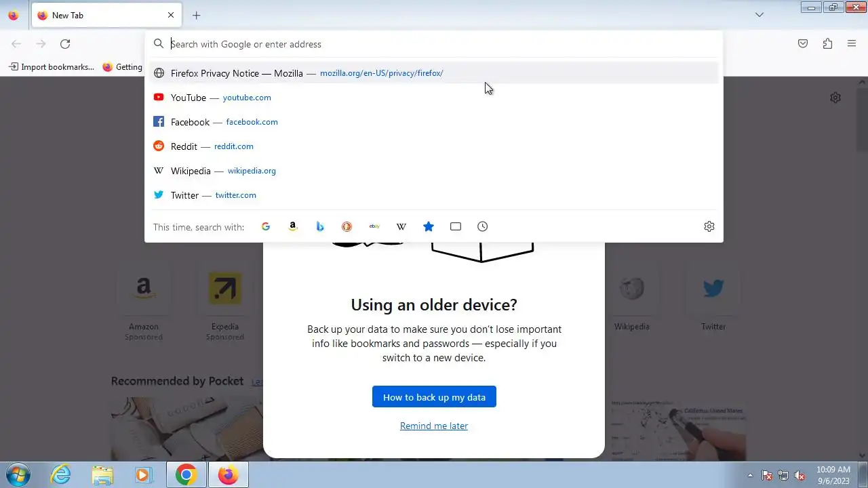This screenshot has width=868, height=488.
Task: Search this time with Amazon
Action: [x=293, y=226]
